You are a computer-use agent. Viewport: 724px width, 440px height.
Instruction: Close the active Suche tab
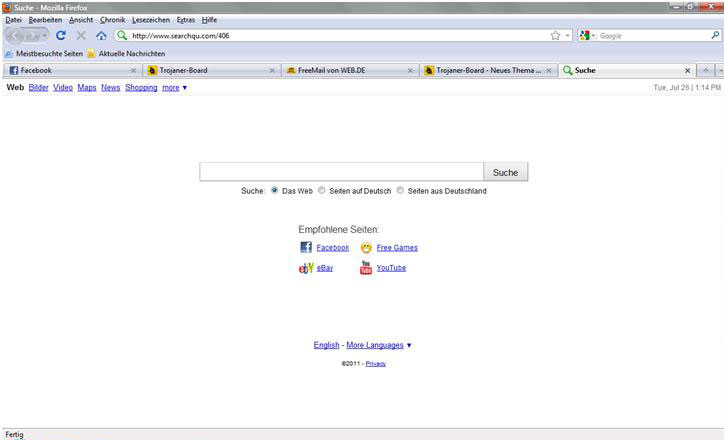click(x=687, y=71)
